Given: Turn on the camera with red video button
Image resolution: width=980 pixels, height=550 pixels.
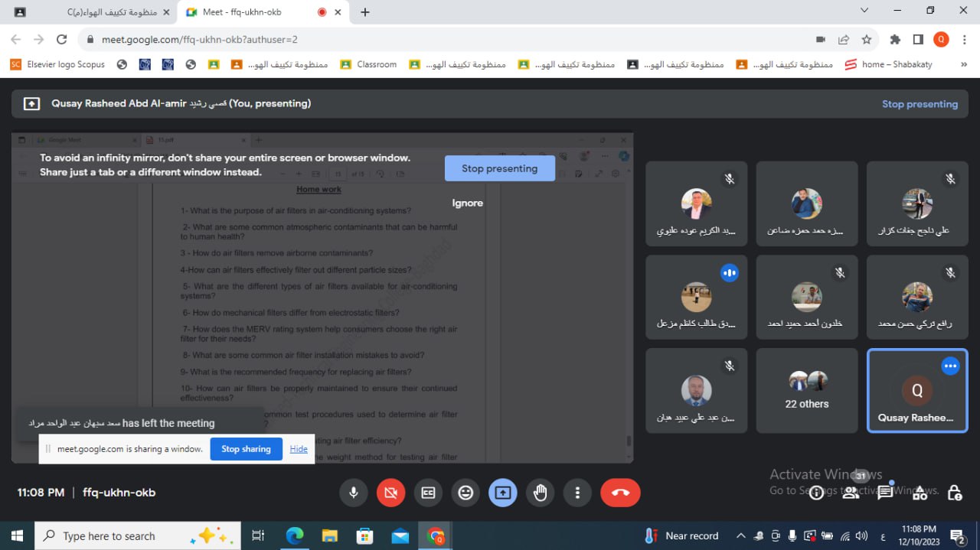Looking at the screenshot, I should point(390,493).
